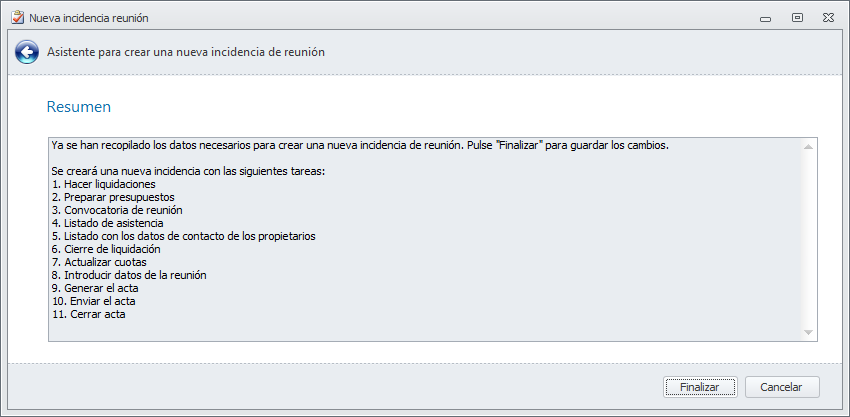Cancel the new meeting incident wizard
This screenshot has width=850, height=417.
782,387
